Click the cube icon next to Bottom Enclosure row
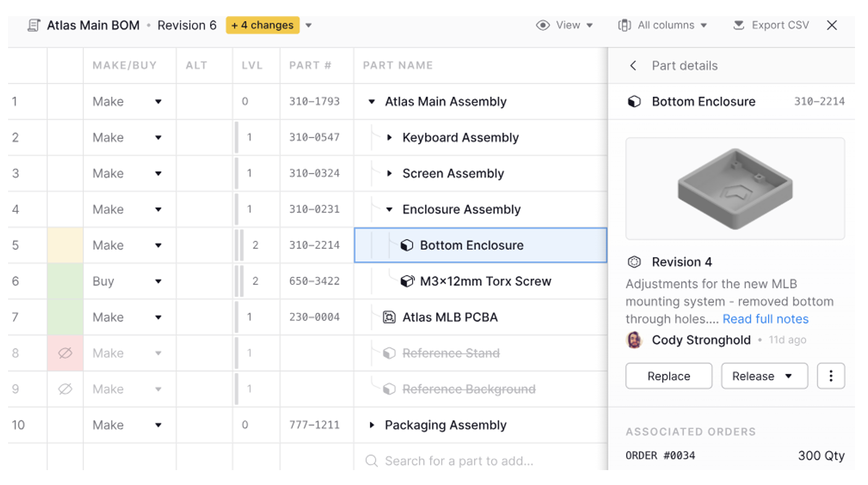868x485 pixels. [406, 245]
